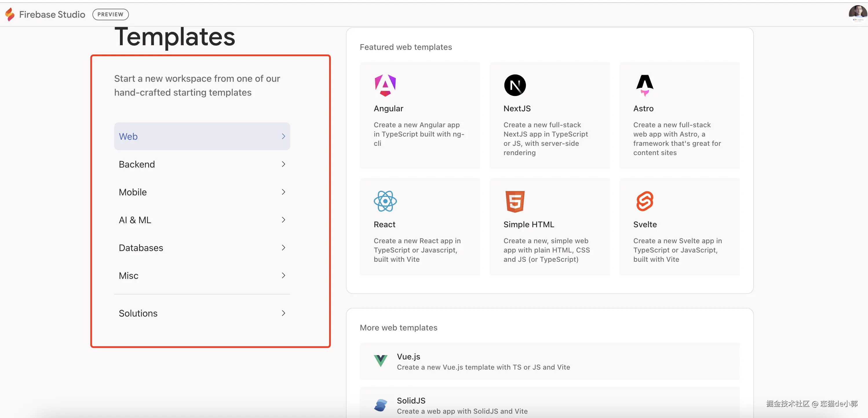Expand the Backend category chevron
Image resolution: width=868 pixels, height=418 pixels.
[283, 164]
